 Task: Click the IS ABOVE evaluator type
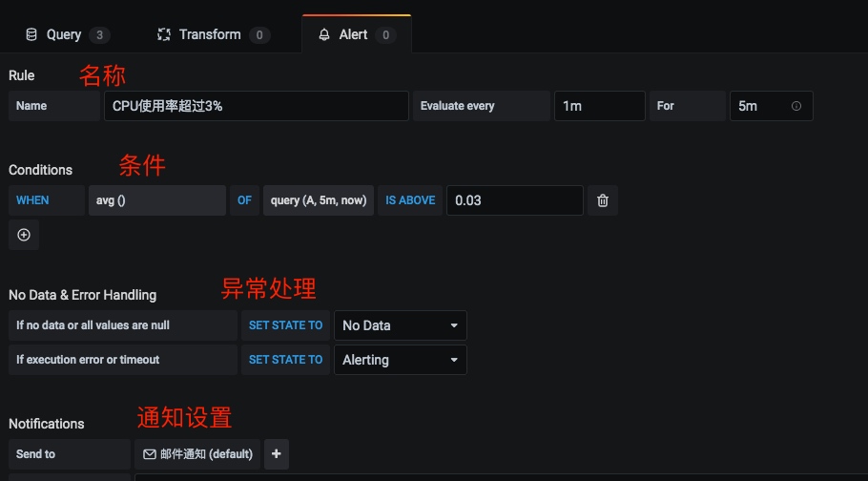[x=410, y=200]
